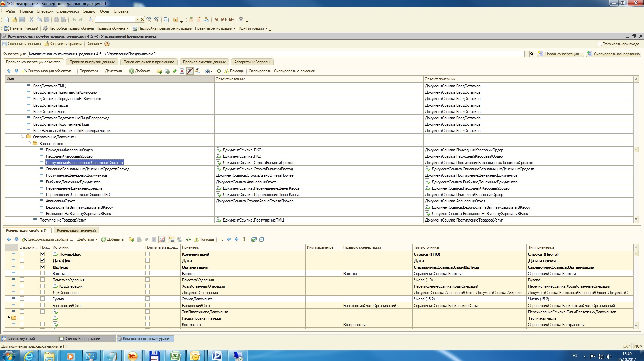Click the info help icon in main toolbar

(x=176, y=19)
